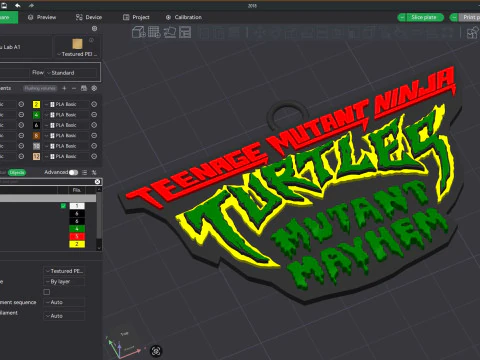Click the save icon in title bar
Image resolution: width=480 pixels, height=360 pixels.
[x=3, y=5]
